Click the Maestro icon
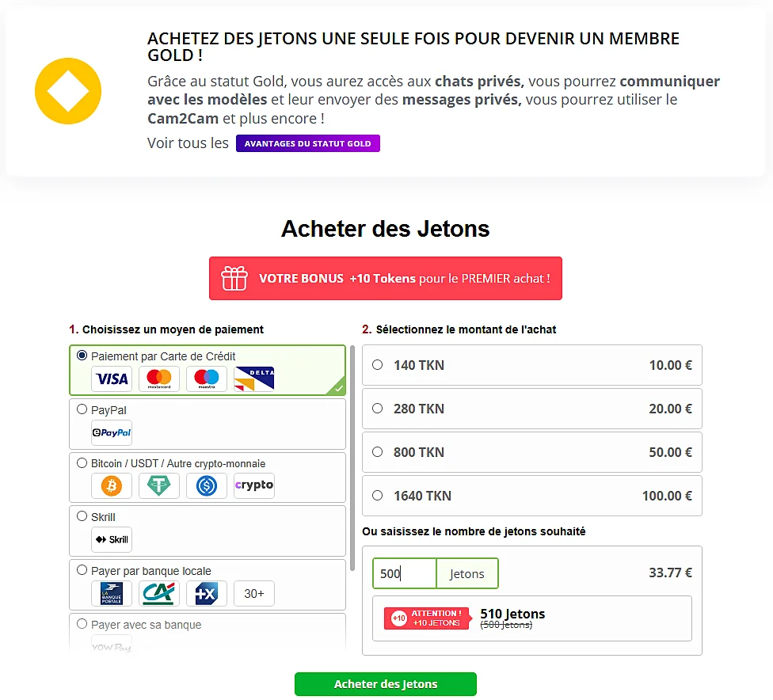 tap(206, 379)
